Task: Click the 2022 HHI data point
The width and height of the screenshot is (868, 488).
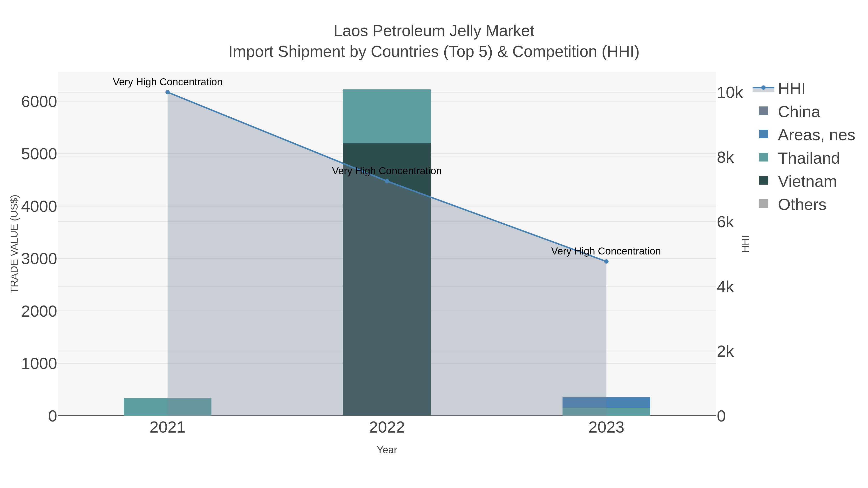Action: (x=387, y=181)
